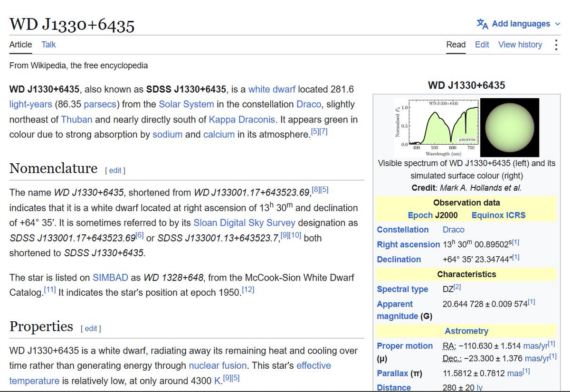Open the Sloan Digital Sky Survey link
Screen dimensions: 570x392
[x=245, y=223]
